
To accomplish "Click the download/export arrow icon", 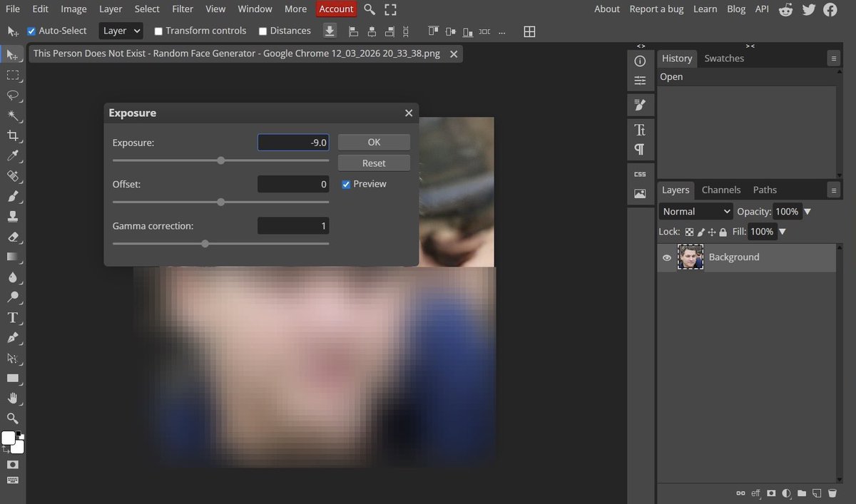I will point(330,31).
